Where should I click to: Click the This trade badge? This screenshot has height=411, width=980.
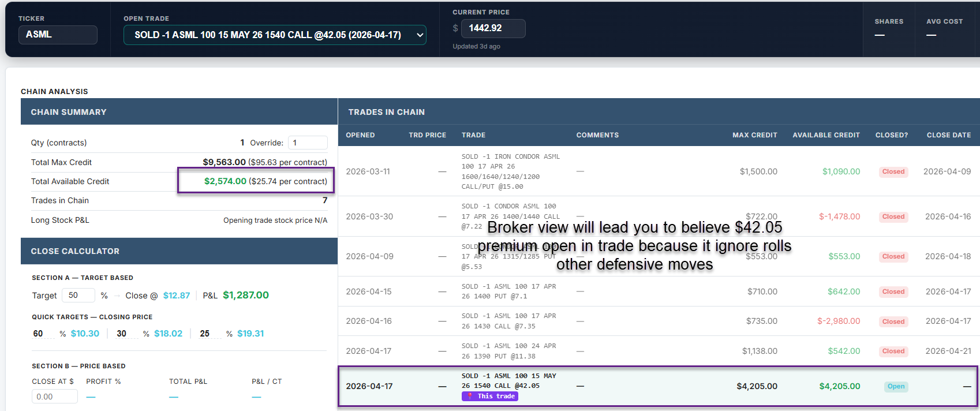tap(490, 396)
